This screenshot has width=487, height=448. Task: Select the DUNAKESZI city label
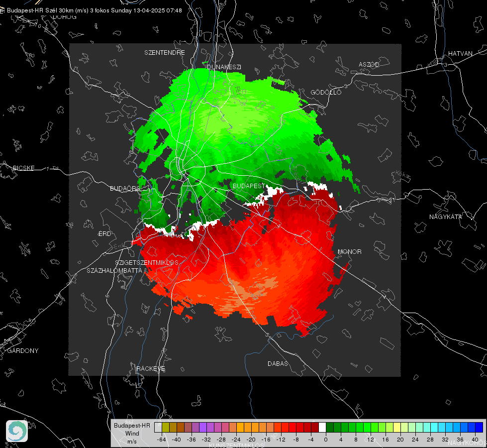pos(224,67)
